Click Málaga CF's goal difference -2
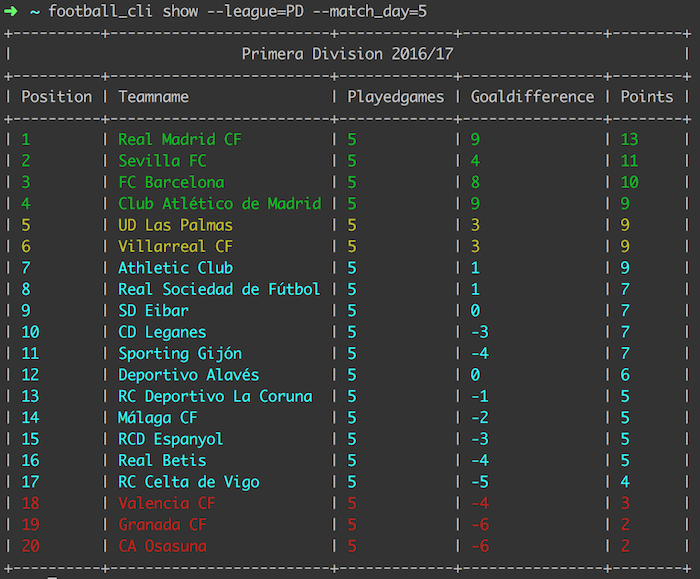The image size is (700, 579). 480,418
